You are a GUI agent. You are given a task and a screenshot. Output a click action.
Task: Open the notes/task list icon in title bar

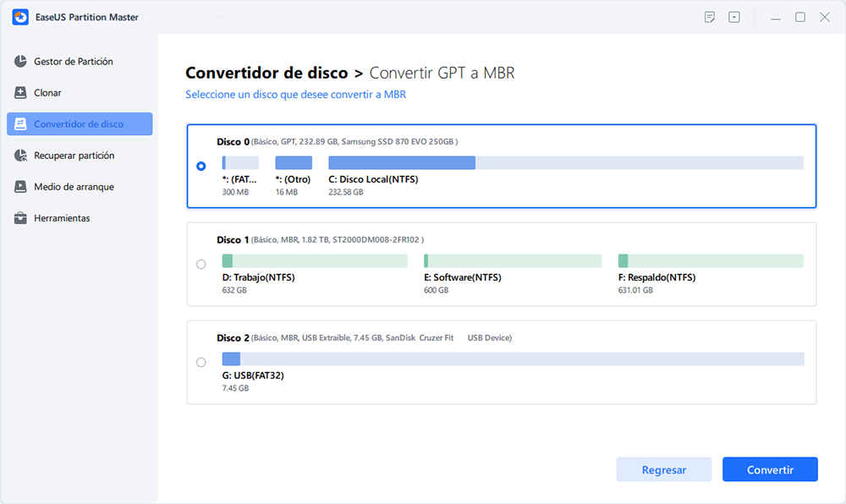point(710,17)
